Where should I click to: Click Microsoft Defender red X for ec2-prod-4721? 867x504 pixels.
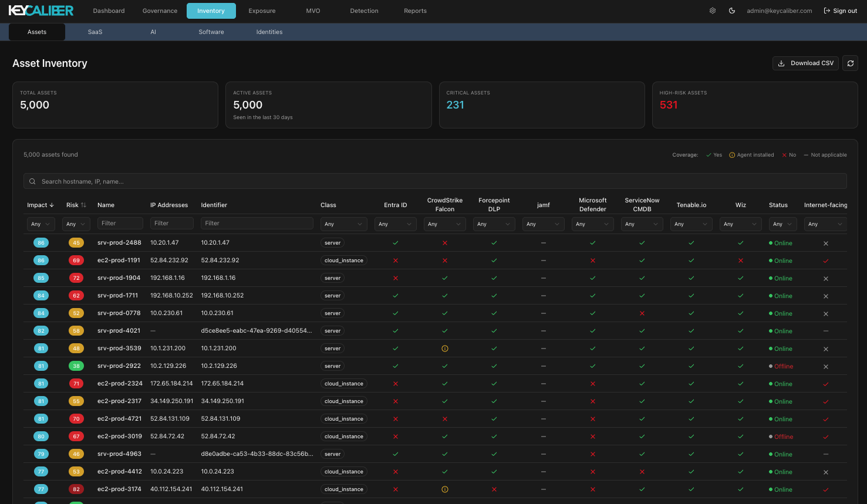coord(593,419)
